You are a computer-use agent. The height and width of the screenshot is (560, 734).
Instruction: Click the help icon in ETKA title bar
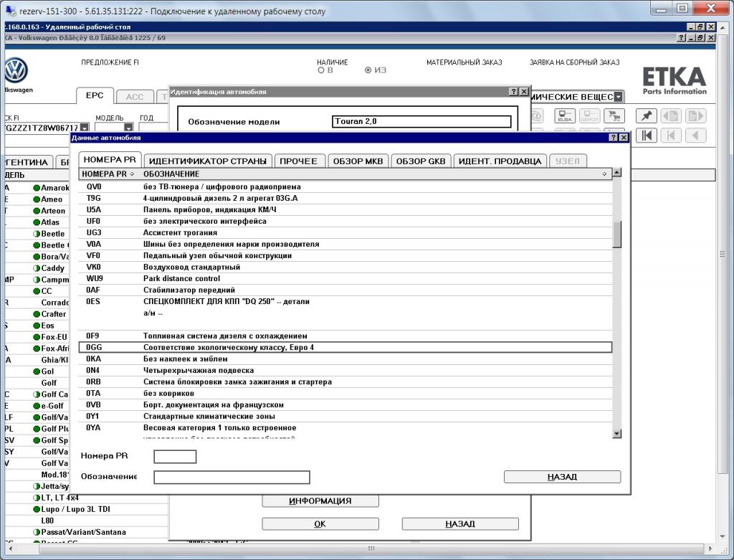[x=682, y=38]
